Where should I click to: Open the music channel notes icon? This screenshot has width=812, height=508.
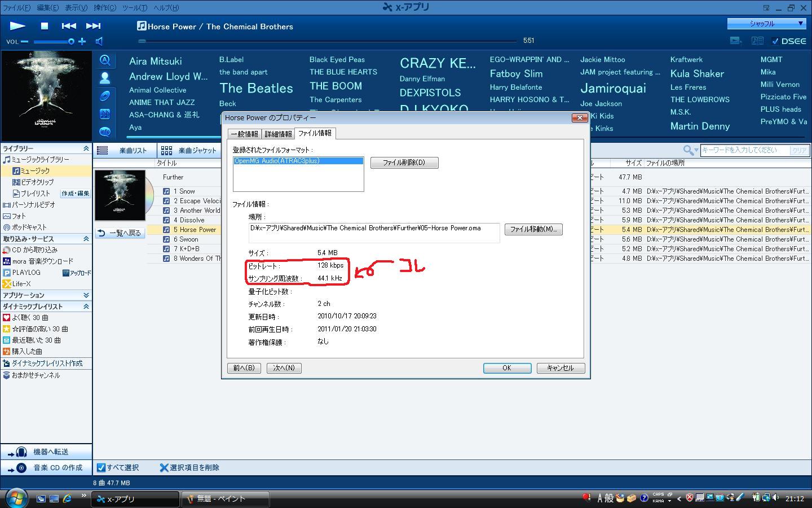click(x=105, y=113)
